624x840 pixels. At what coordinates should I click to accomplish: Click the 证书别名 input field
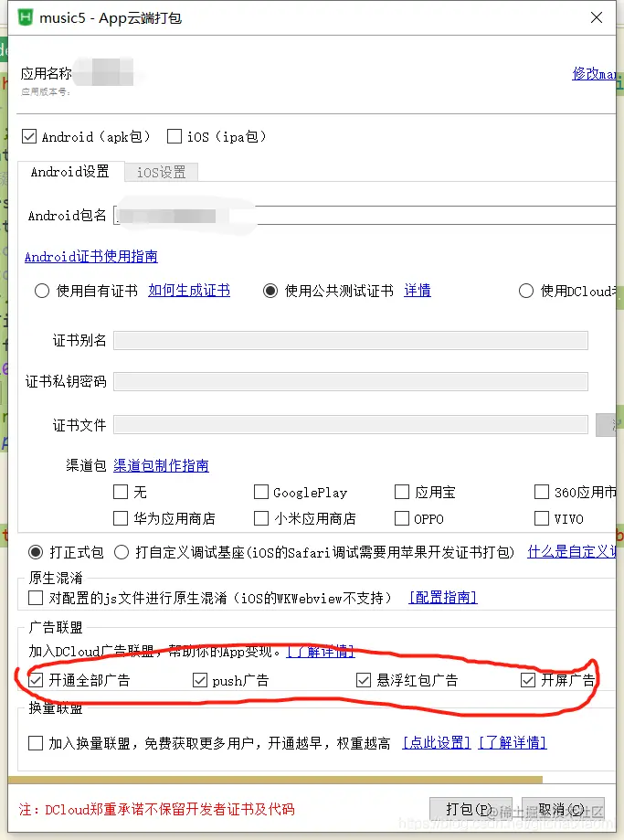click(351, 341)
